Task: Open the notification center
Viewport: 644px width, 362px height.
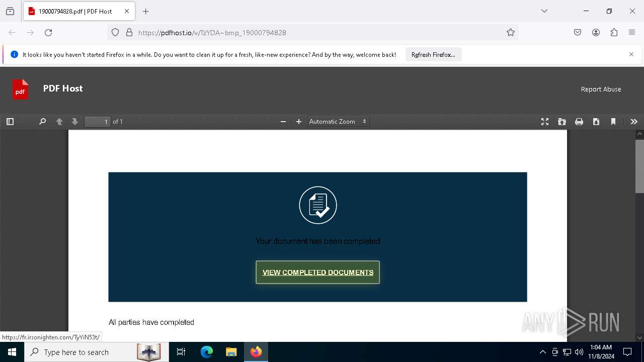Action: tap(627, 352)
